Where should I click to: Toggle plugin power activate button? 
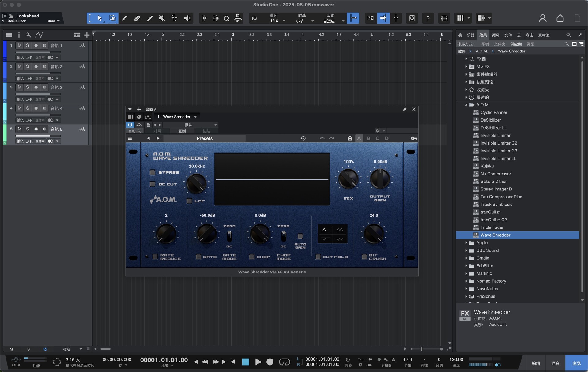click(130, 125)
